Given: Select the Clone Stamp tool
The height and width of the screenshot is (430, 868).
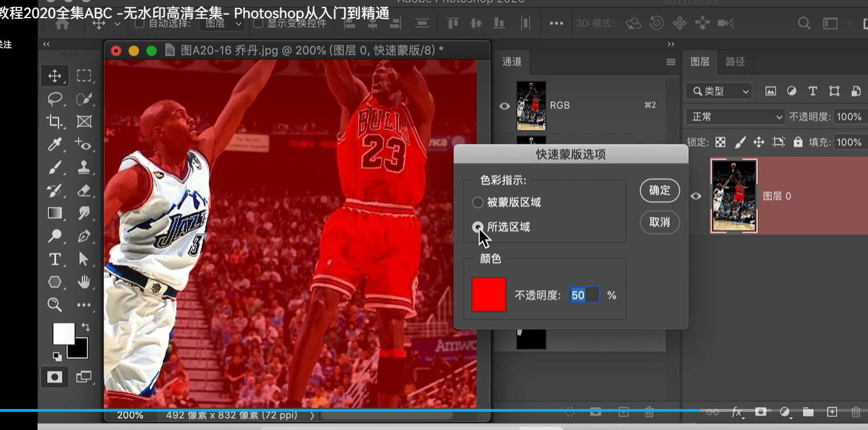Looking at the screenshot, I should point(84,168).
